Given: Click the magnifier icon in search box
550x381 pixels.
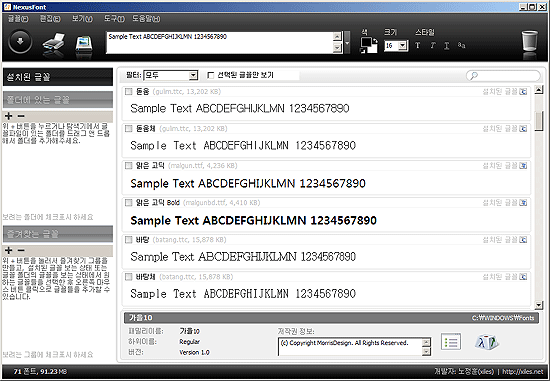Looking at the screenshot, I should click(x=474, y=75).
